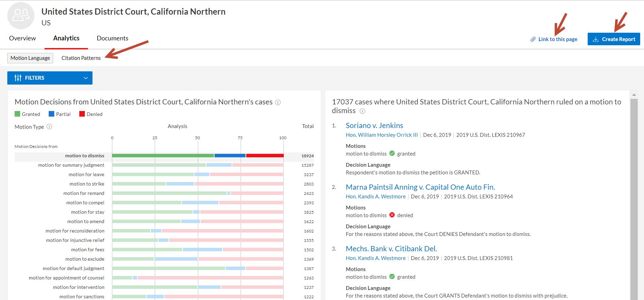Screen dimensions: 644x300
Task: Click total 15287 for summary judgment
Action: [x=307, y=165]
